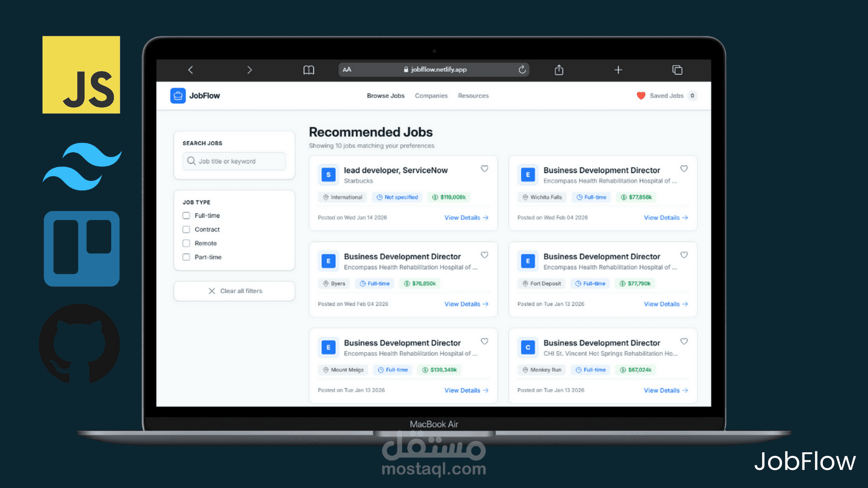Screen dimensions: 868x488
Task: Click the Trello board logo
Action: (x=82, y=249)
